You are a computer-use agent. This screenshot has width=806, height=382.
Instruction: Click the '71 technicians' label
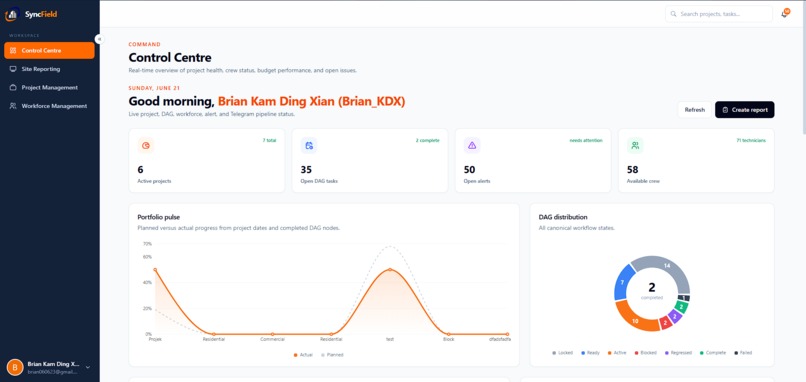pyautogui.click(x=751, y=140)
